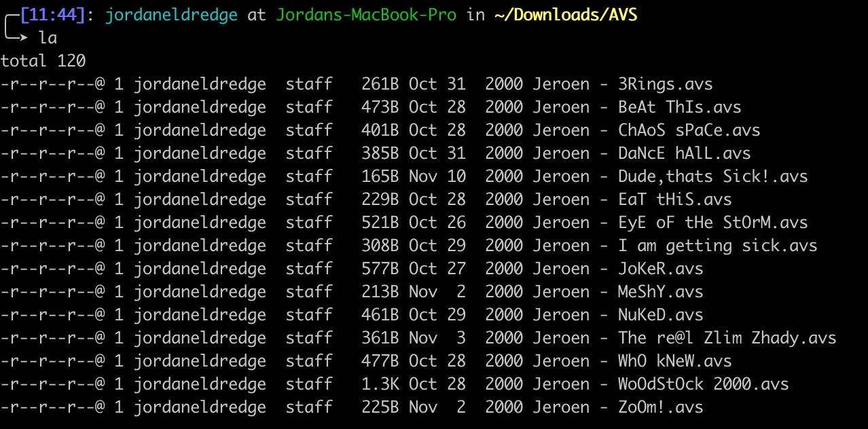Select the BeAt ThIs.avs file entry
This screenshot has width=868, height=429.
[680, 107]
